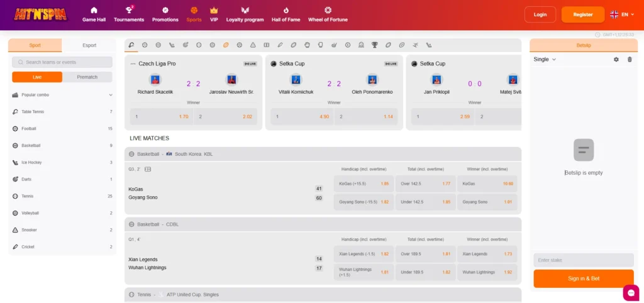Open the Game Hall home icon
This screenshot has height=303, width=644.
click(x=94, y=10)
